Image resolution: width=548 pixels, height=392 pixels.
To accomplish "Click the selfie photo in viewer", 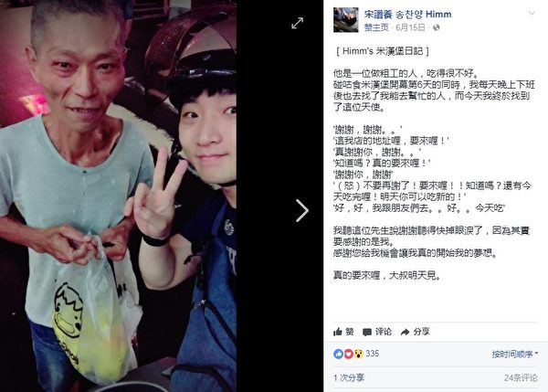I will pos(118,196).
